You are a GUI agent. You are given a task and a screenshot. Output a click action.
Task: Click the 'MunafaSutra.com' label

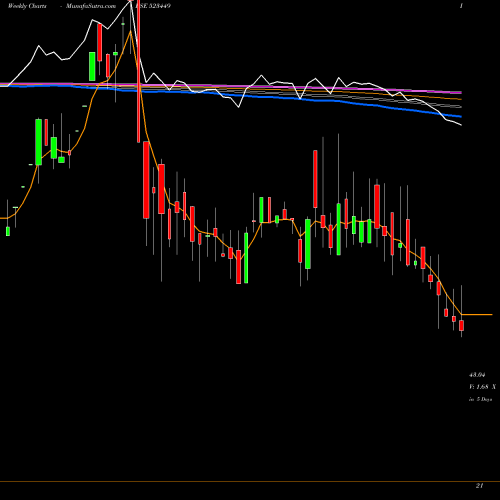(x=91, y=6)
